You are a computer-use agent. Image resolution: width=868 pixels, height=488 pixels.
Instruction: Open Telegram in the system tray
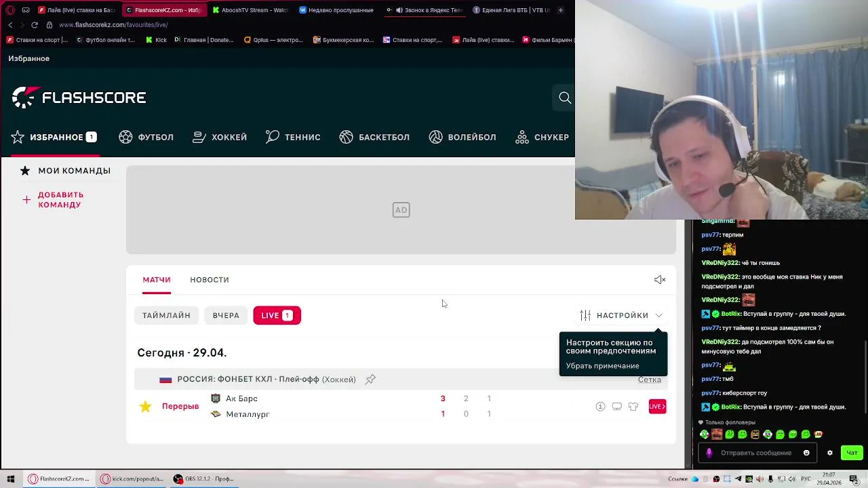pyautogui.click(x=738, y=479)
